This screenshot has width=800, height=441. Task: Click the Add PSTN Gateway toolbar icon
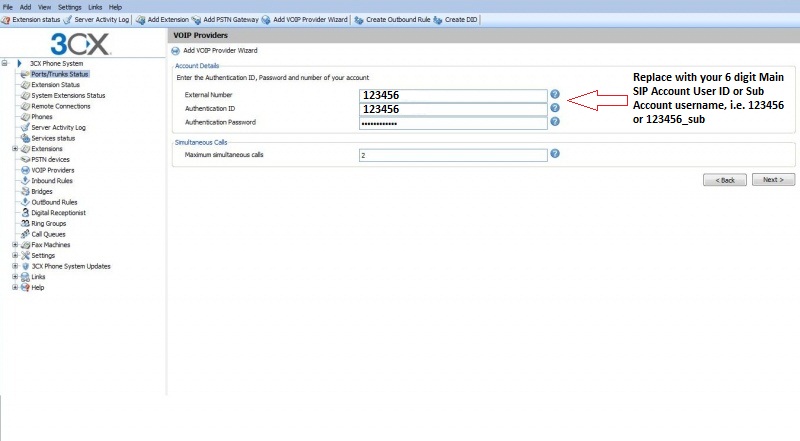(x=196, y=19)
